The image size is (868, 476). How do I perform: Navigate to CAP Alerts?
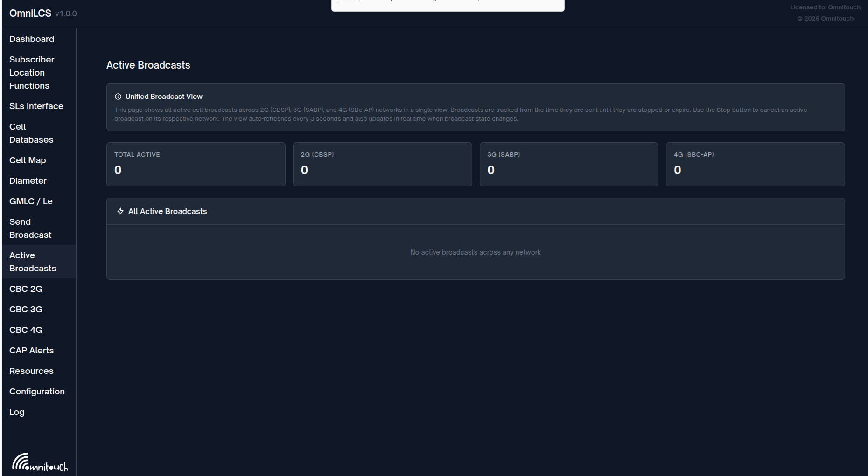click(x=31, y=351)
